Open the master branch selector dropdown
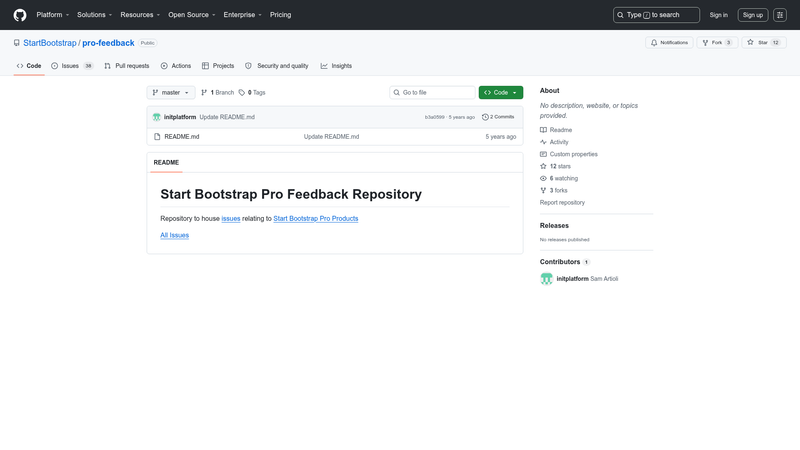Viewport: 800px width, 450px height. (171, 92)
